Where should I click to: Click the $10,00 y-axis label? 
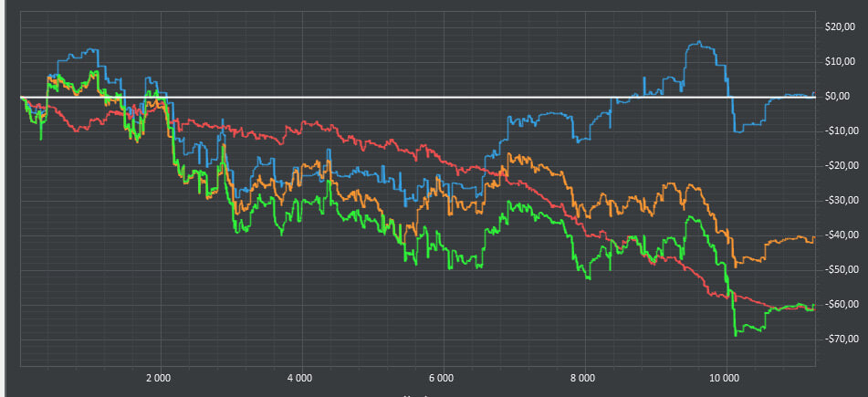click(838, 62)
